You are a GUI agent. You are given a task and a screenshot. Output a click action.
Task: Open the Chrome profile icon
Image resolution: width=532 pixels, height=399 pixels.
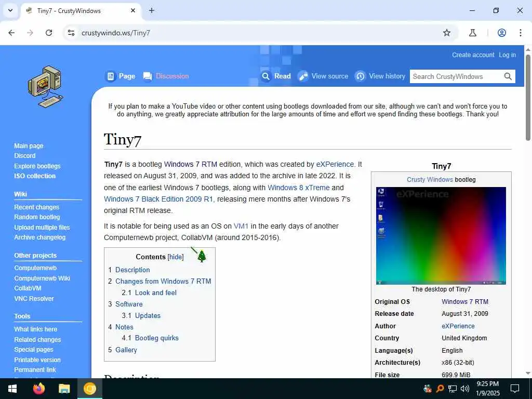pos(502,33)
